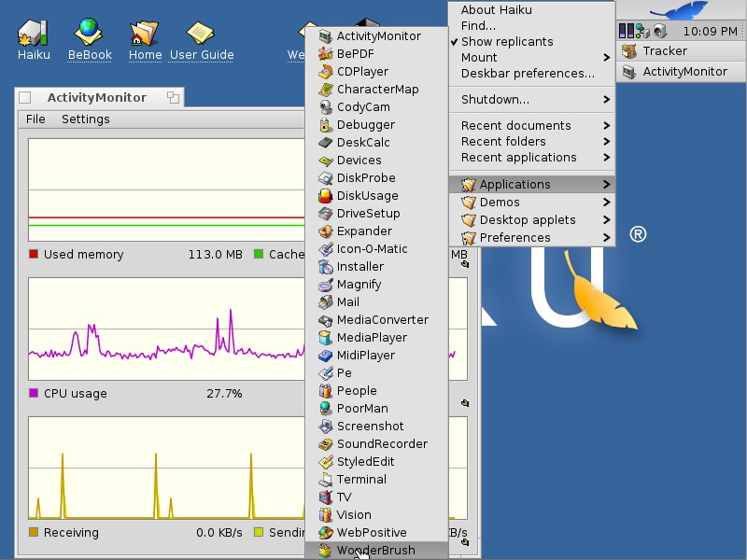Viewport: 747px width, 560px height.
Task: Open Terminal from Applications list
Action: 376,479
